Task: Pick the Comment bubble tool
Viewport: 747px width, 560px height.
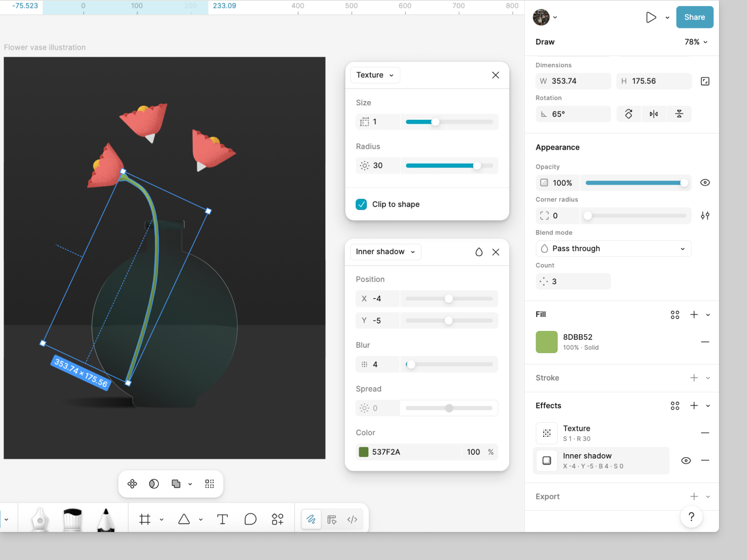Action: (x=250, y=519)
